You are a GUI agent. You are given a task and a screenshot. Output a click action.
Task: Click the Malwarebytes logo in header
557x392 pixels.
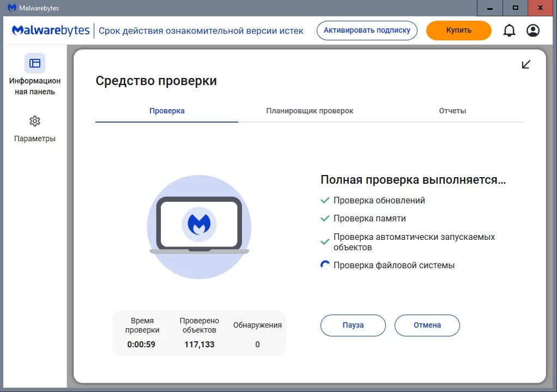click(x=51, y=31)
